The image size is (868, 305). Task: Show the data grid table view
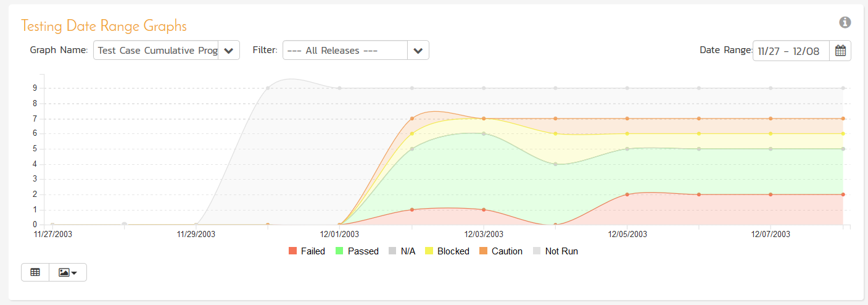[35, 272]
